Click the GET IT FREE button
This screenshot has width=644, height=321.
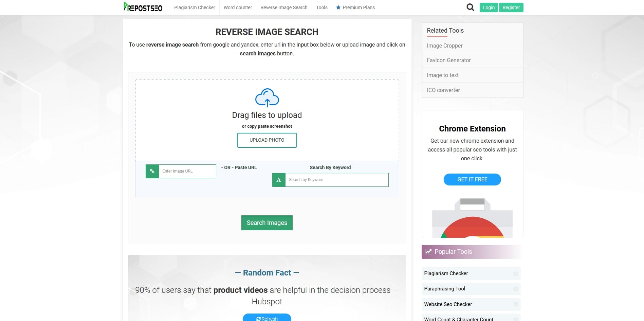tap(472, 179)
